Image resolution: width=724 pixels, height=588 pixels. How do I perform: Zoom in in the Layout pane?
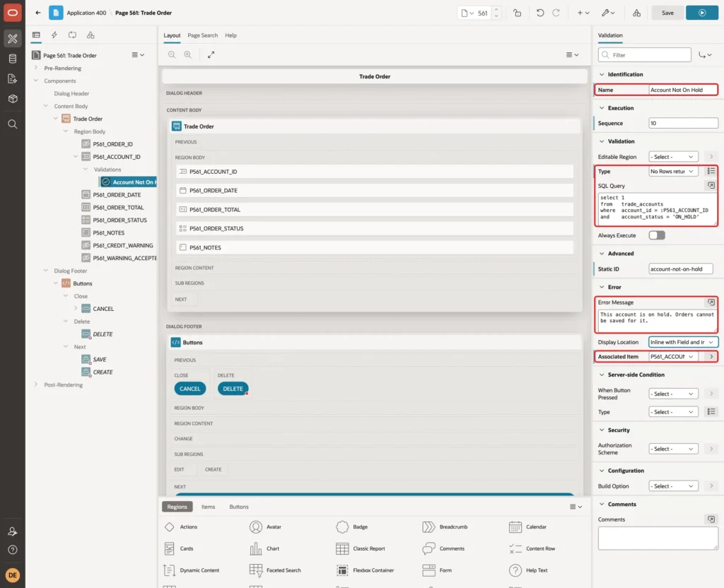187,54
